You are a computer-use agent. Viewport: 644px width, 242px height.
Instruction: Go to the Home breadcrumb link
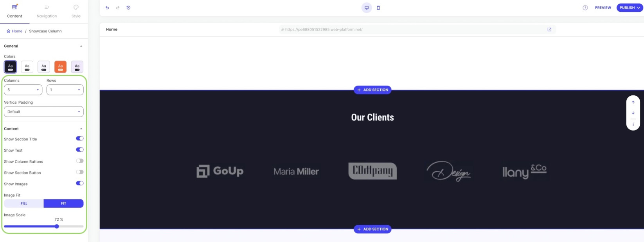(x=14, y=31)
